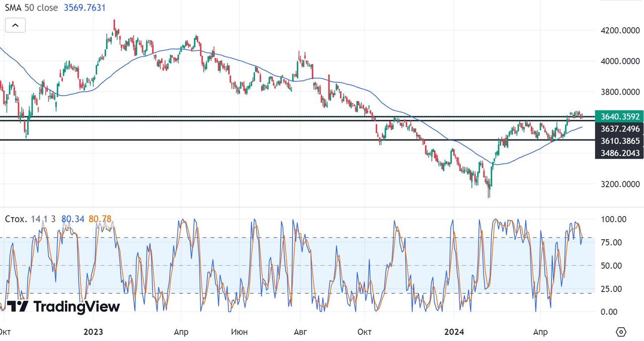Click the 100.00 stochastic scale mark

(613, 219)
